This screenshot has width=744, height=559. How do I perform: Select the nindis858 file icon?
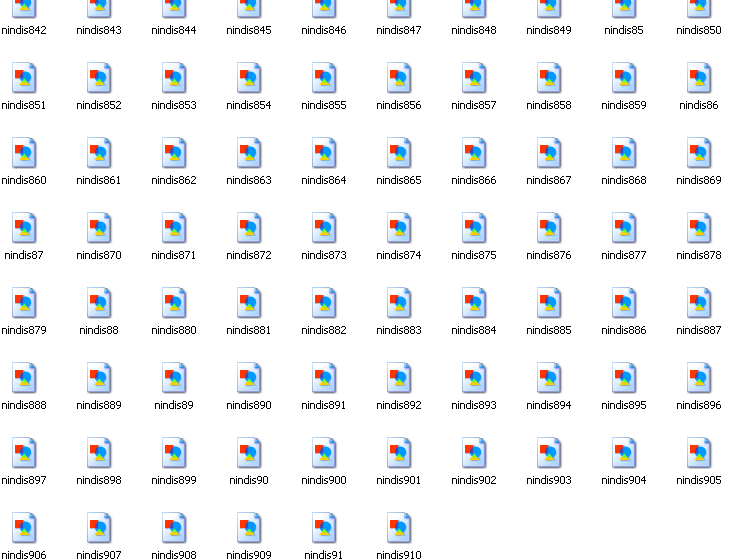(549, 78)
